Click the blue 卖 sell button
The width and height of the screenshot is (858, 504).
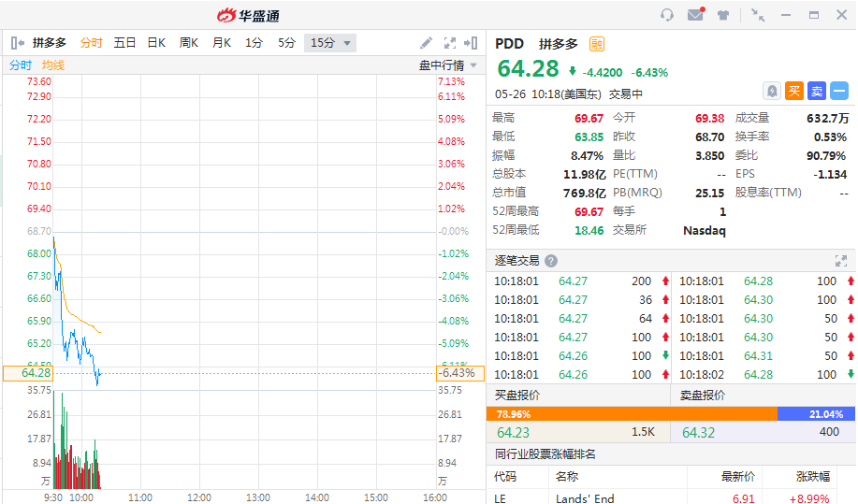tap(817, 91)
